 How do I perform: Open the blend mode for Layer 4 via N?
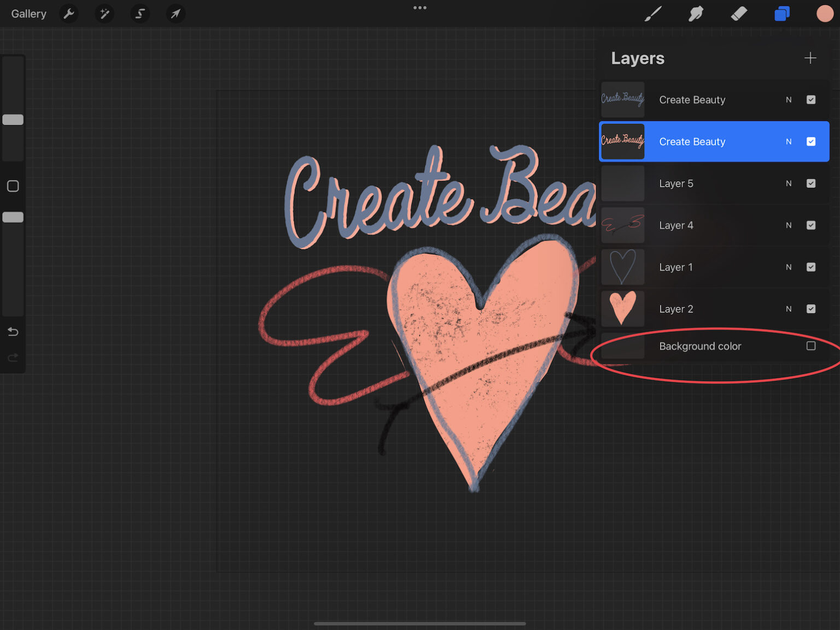[789, 225]
